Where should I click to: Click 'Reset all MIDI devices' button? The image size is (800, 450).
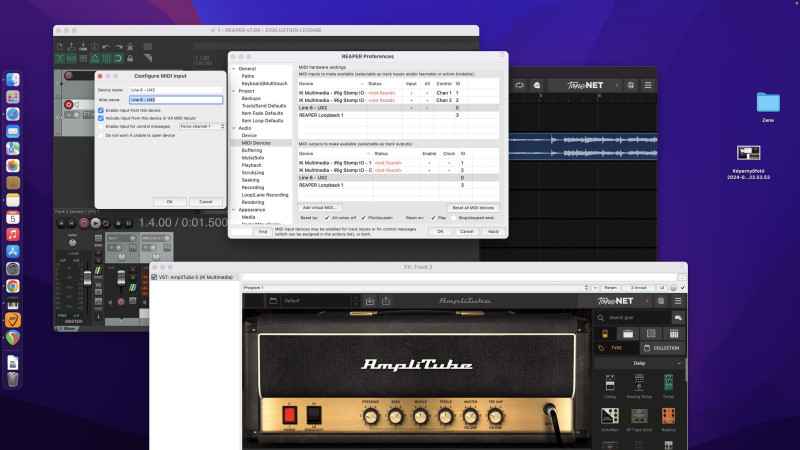coord(473,208)
